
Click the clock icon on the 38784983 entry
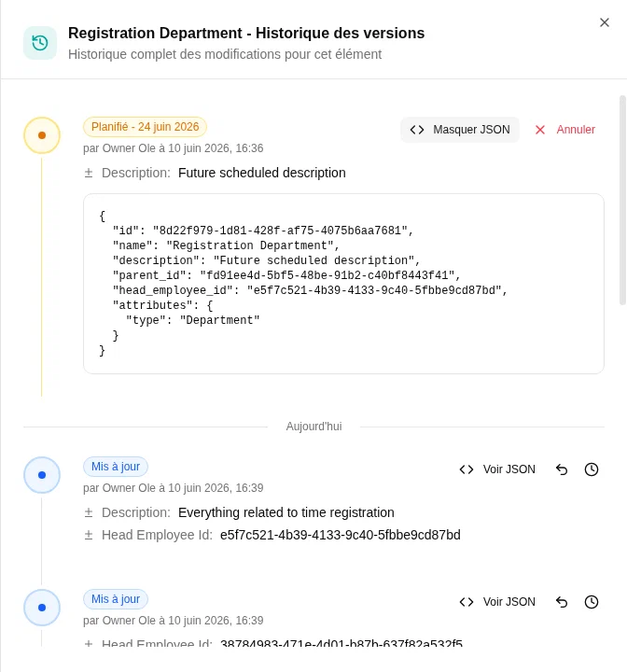pyautogui.click(x=592, y=602)
